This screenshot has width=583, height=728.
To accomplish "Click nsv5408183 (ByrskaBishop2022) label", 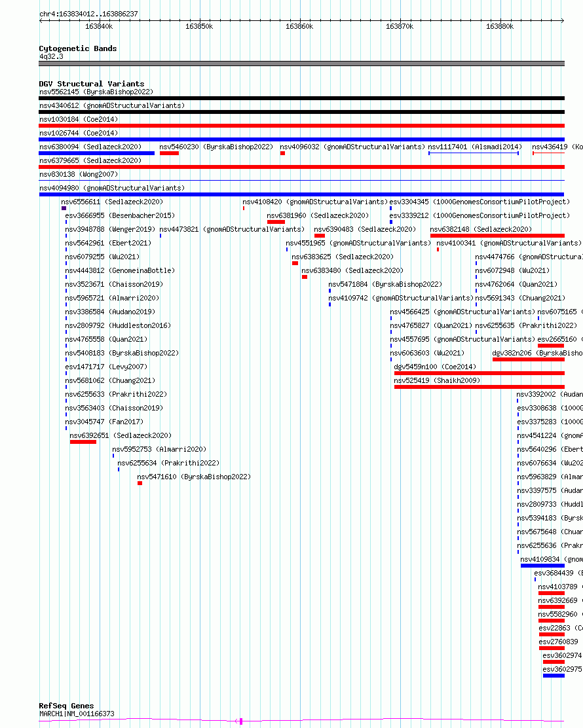I will [x=122, y=354].
